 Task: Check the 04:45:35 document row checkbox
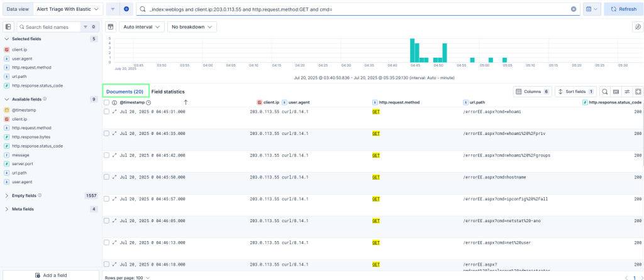pos(106,133)
